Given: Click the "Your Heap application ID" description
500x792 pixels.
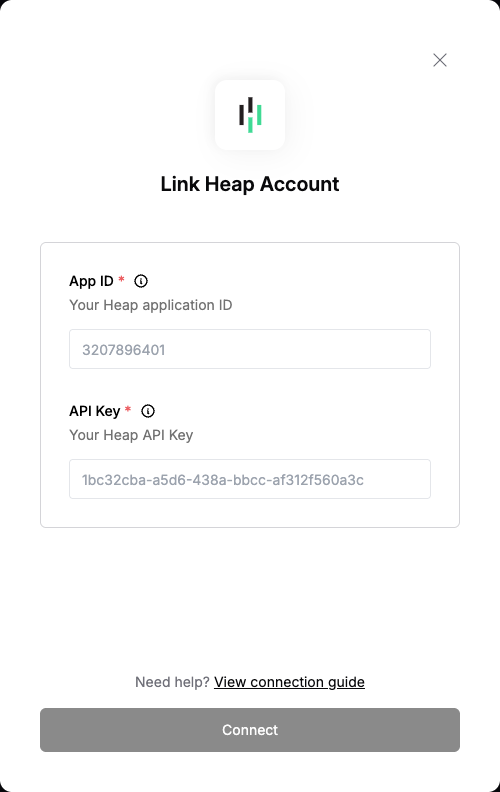Looking at the screenshot, I should click(151, 305).
